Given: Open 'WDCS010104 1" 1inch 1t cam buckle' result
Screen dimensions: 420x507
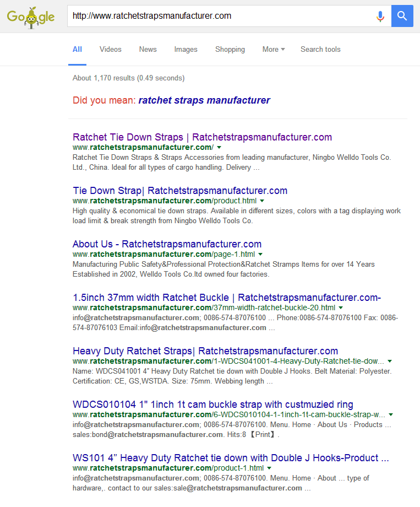Looking at the screenshot, I should point(213,404).
